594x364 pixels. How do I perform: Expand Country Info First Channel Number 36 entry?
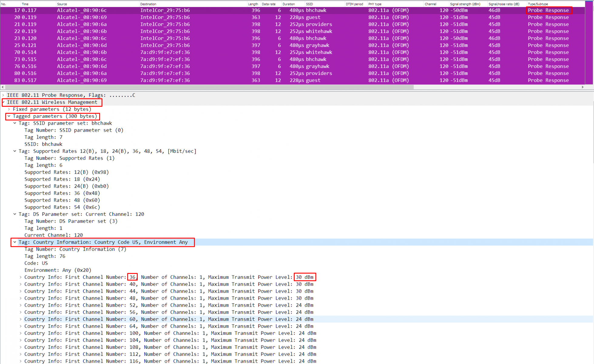tap(20, 277)
